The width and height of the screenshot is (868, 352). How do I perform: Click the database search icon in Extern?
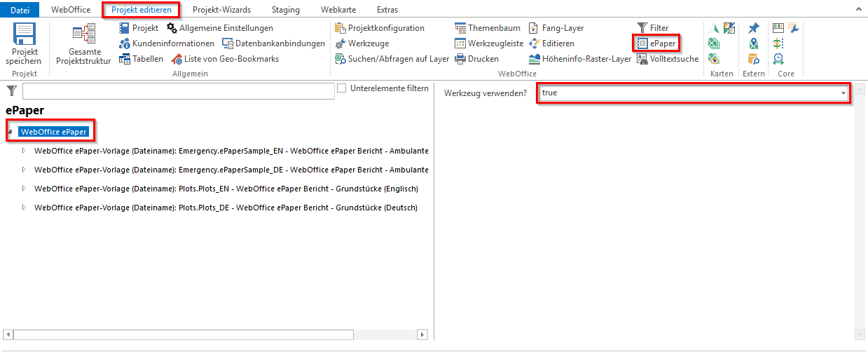[753, 59]
